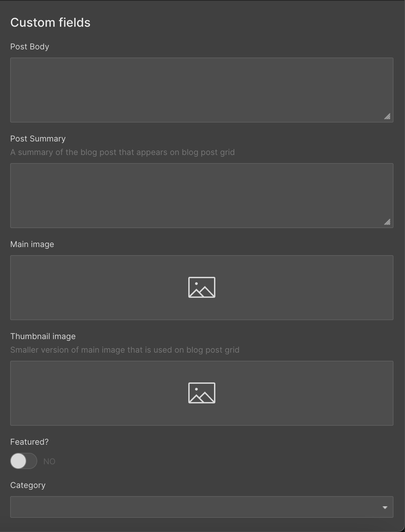405x532 pixels.
Task: Click inside the Post Summary text area
Action: click(202, 196)
